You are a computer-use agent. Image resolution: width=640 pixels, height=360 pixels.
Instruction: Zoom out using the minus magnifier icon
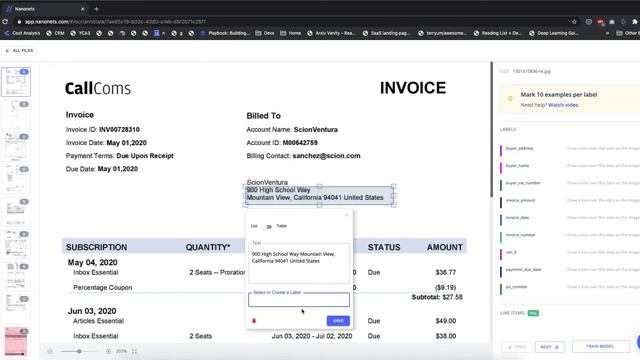pos(50,351)
